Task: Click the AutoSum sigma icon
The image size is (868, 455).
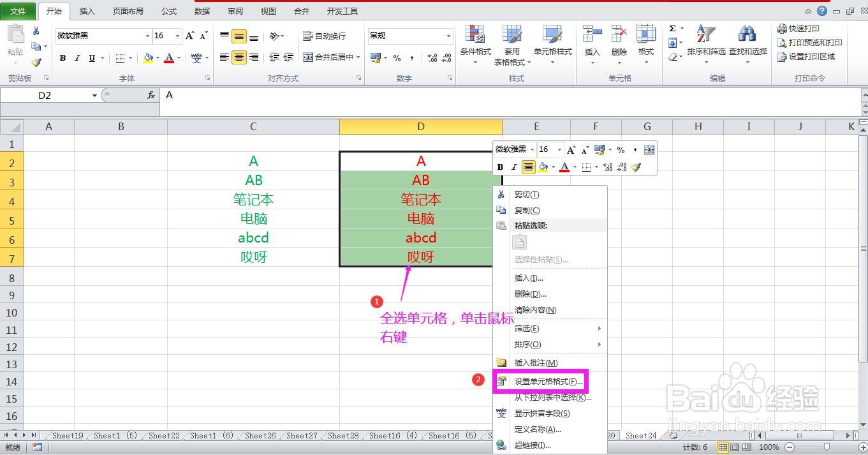Action: 673,29
